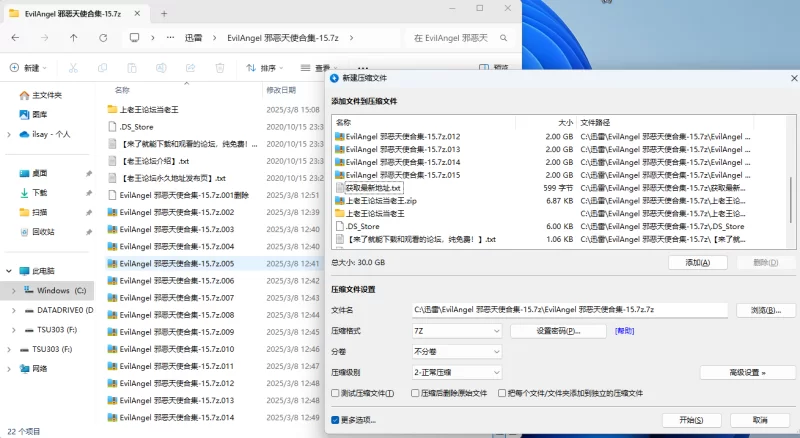Collapse the 此电脑 tree node
The height and width of the screenshot is (438, 800).
(9, 271)
